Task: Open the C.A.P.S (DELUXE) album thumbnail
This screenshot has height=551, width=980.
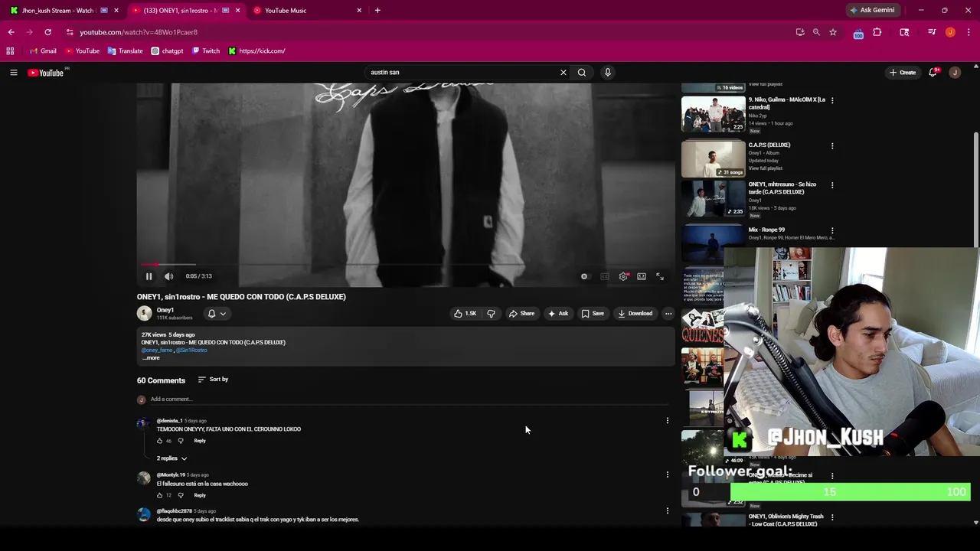Action: 714,158
